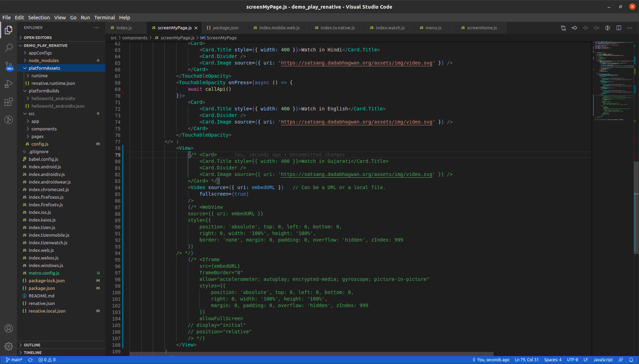Click the LF end of line selector
Screen dimensions: 639x364
click(586, 360)
